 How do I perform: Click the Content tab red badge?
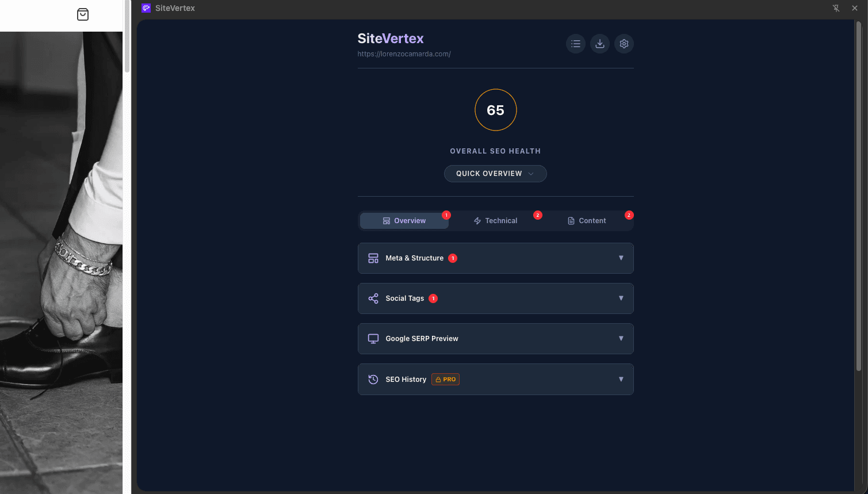pos(629,215)
